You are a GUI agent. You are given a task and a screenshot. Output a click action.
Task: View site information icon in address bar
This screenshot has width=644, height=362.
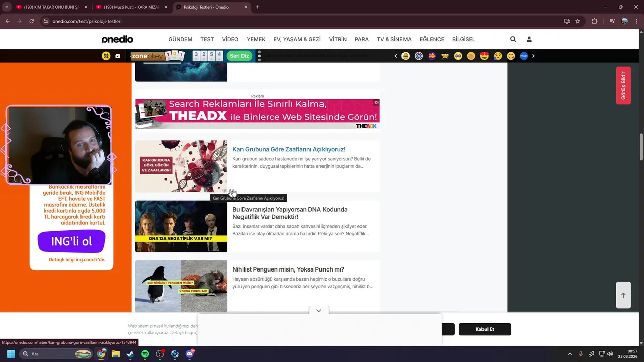pos(46,21)
